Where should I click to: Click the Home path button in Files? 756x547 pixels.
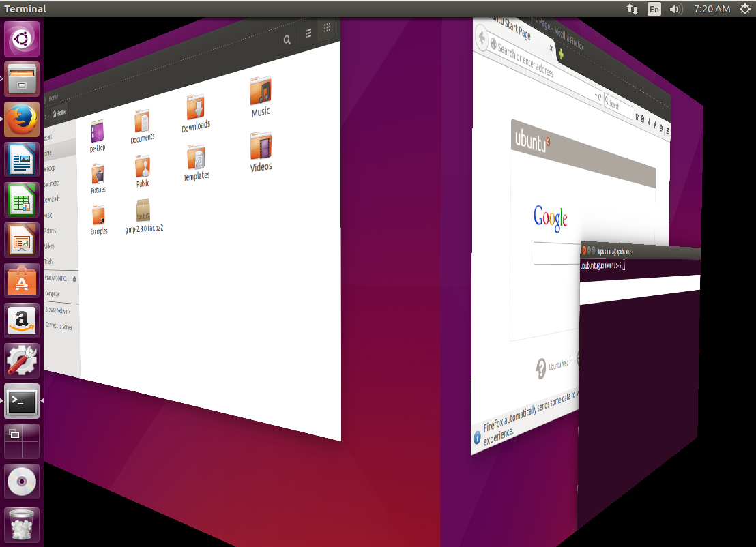point(60,113)
